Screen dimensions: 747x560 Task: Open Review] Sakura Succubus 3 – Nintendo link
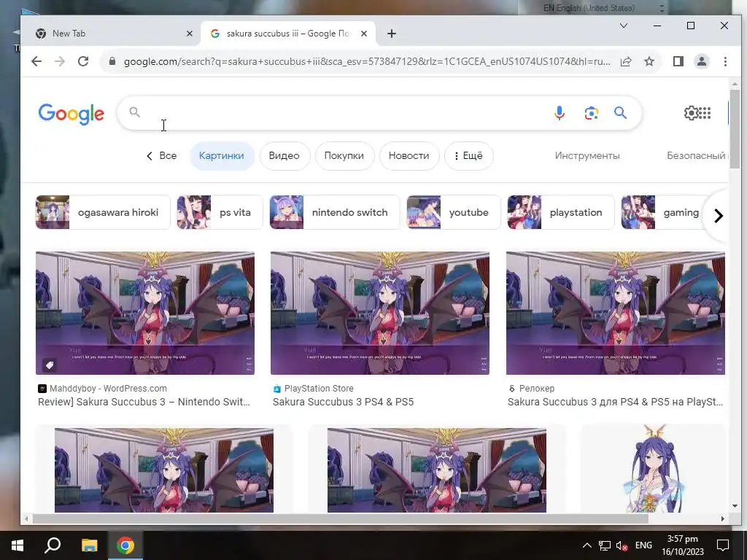coord(144,402)
